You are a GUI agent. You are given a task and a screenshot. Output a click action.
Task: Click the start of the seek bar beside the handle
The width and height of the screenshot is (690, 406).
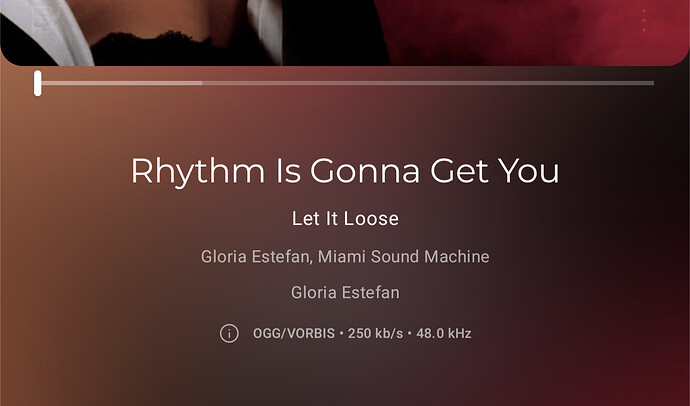pos(46,83)
